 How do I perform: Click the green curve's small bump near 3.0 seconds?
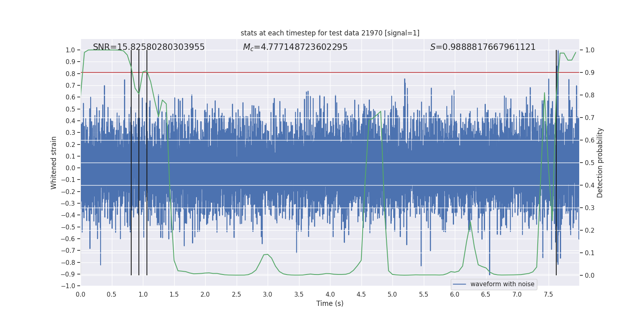[x=266, y=254]
